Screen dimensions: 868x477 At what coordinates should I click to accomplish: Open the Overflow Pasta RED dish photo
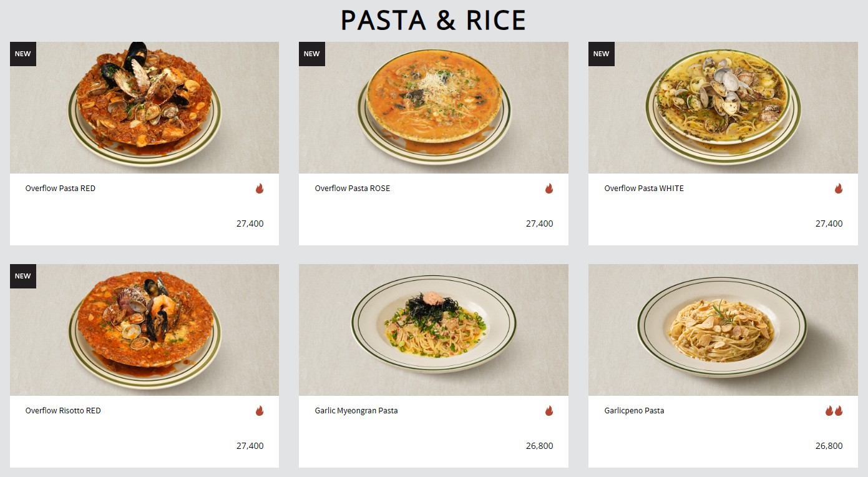point(145,107)
